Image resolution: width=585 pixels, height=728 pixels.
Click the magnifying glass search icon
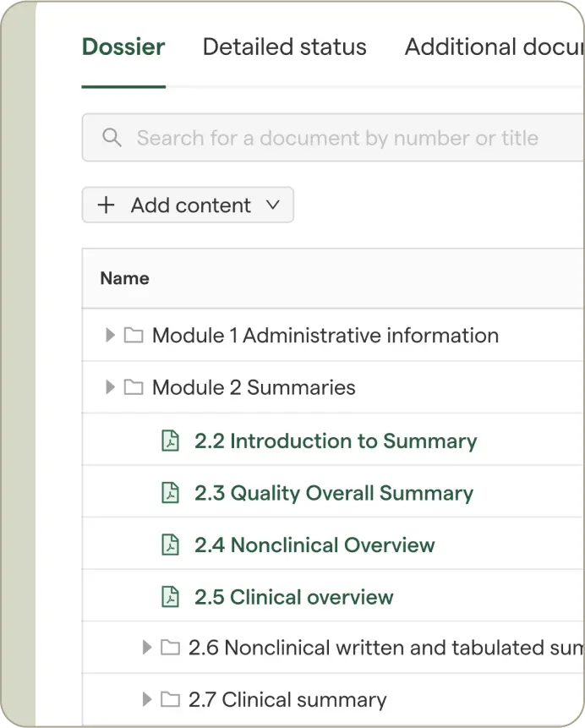point(111,138)
